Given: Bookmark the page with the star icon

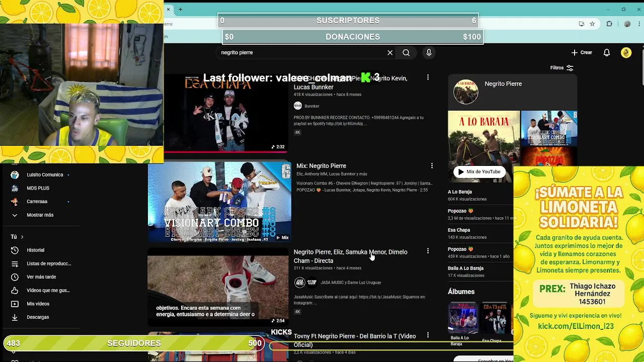Looking at the screenshot, I should (x=593, y=24).
